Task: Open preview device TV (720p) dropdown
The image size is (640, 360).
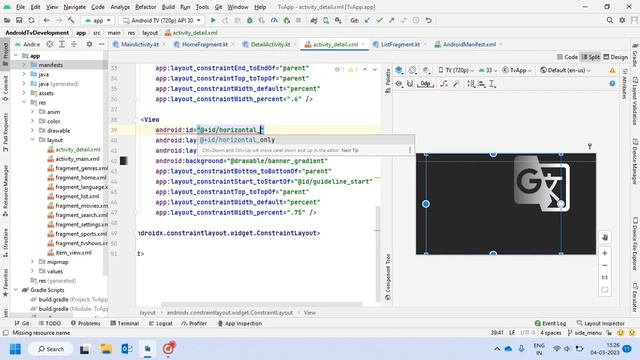Action: click(x=456, y=70)
